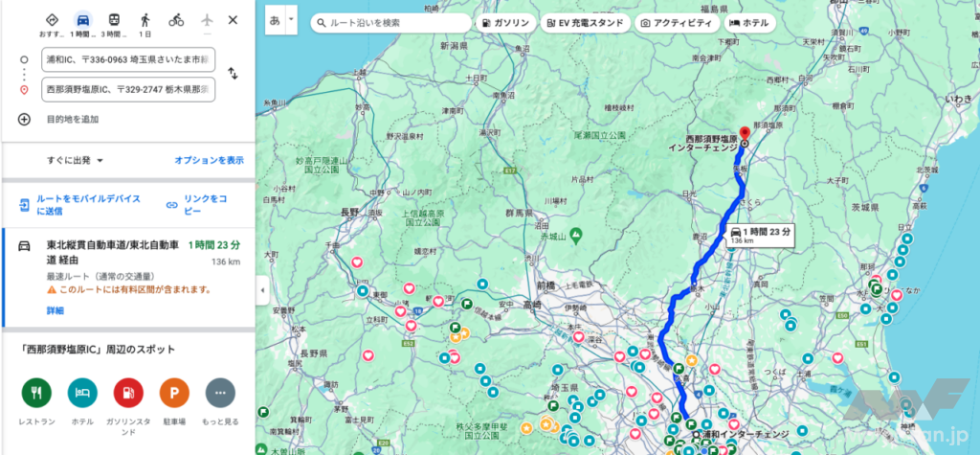Screen dimensions: 980x455
Task: Open parking nearby spot icon
Action: pos(173,392)
